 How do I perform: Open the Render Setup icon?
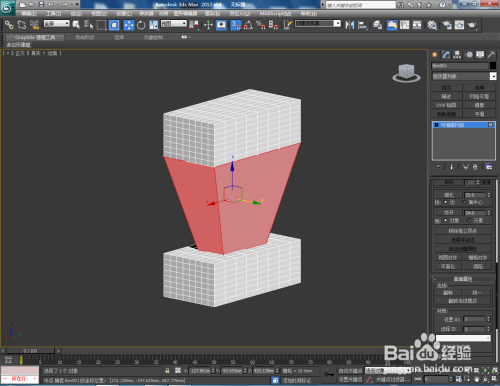coord(447,25)
